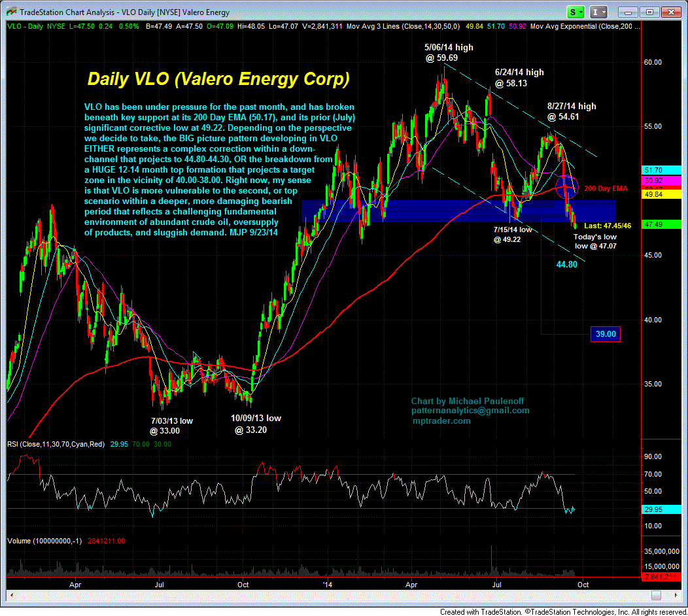The height and width of the screenshot is (616, 688).
Task: Close the Chart Analysis window
Action: pyautogui.click(x=671, y=12)
